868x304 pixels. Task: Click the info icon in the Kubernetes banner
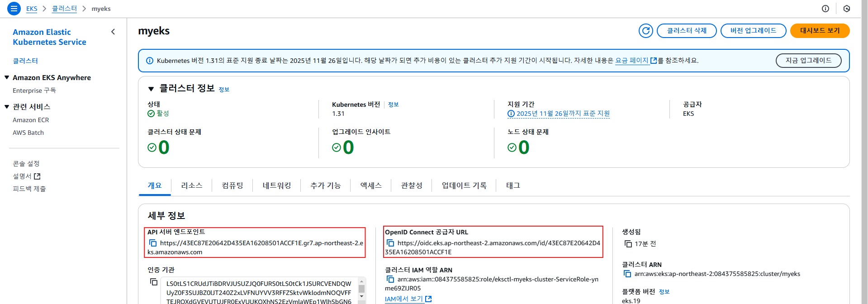(x=150, y=61)
